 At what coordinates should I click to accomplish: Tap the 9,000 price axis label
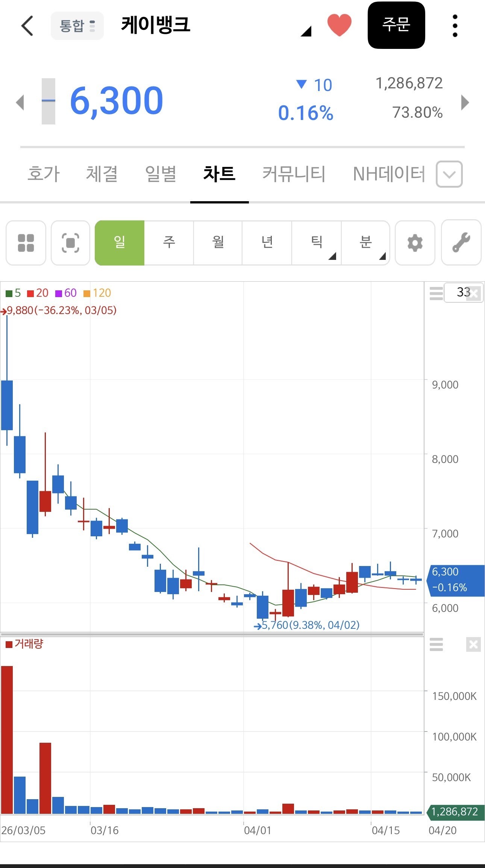445,385
